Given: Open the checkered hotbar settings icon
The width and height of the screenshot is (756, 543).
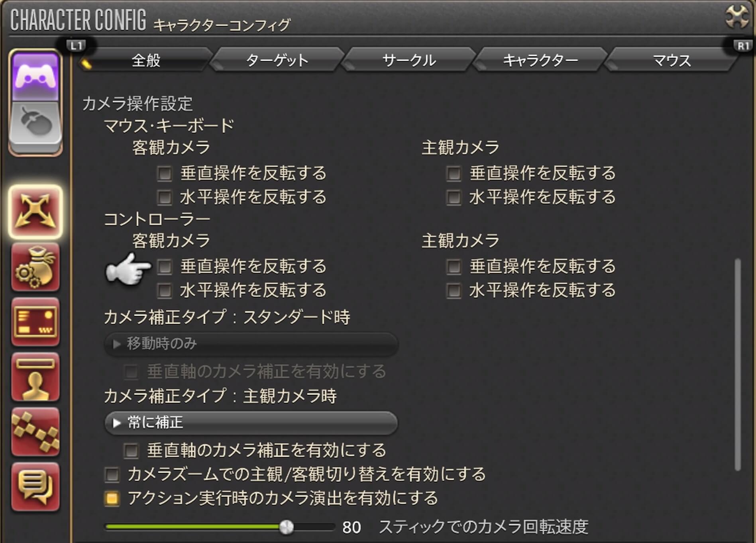Looking at the screenshot, I should tap(35, 432).
